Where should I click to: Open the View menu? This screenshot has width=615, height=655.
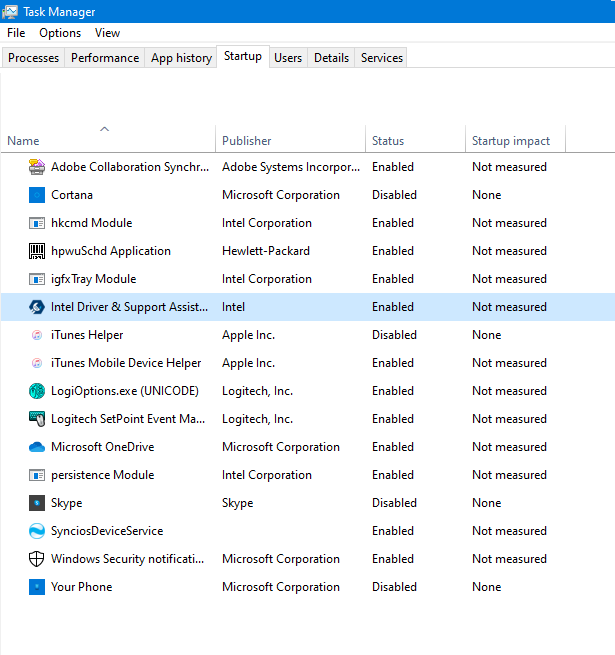tap(107, 33)
